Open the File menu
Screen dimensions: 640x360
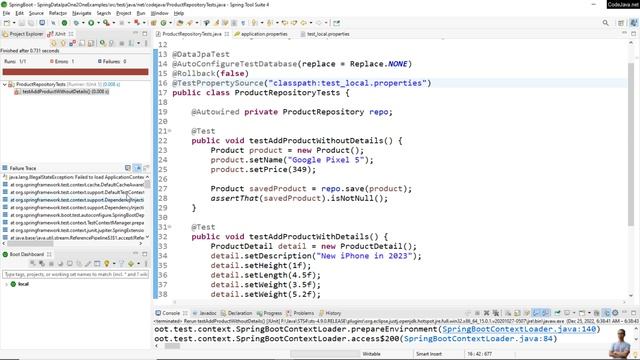6,13
